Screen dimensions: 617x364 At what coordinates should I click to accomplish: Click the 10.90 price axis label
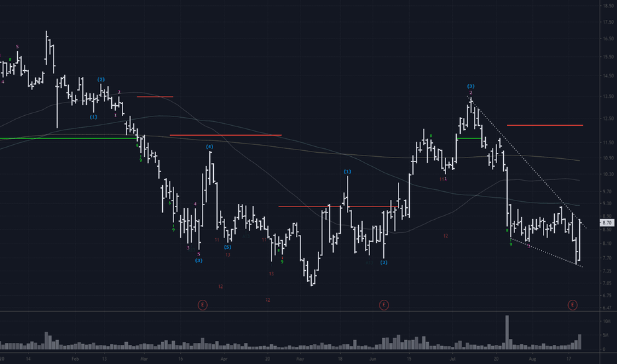click(608, 158)
